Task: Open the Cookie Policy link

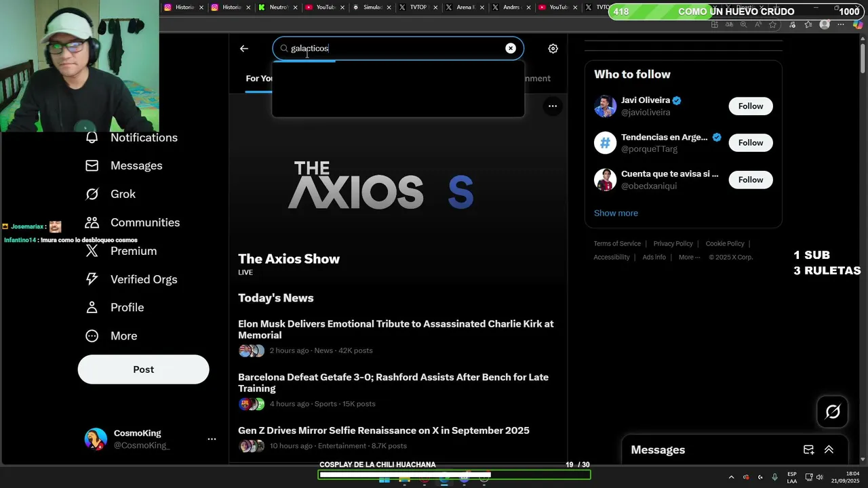Action: click(725, 243)
